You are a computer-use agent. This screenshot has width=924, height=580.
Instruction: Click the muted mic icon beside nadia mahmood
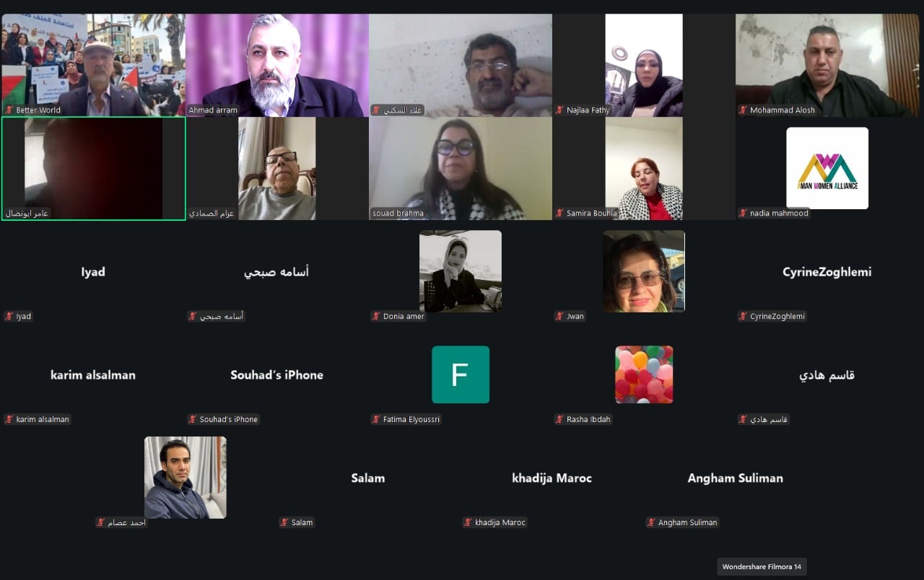coord(744,214)
